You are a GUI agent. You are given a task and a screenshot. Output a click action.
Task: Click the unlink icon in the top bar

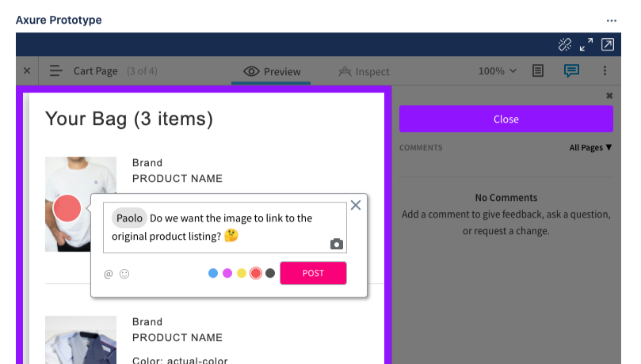point(564,44)
